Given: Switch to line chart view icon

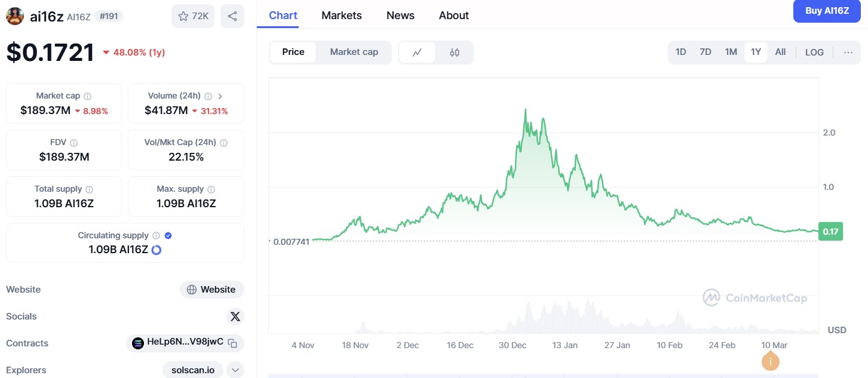Looking at the screenshot, I should click(x=417, y=53).
